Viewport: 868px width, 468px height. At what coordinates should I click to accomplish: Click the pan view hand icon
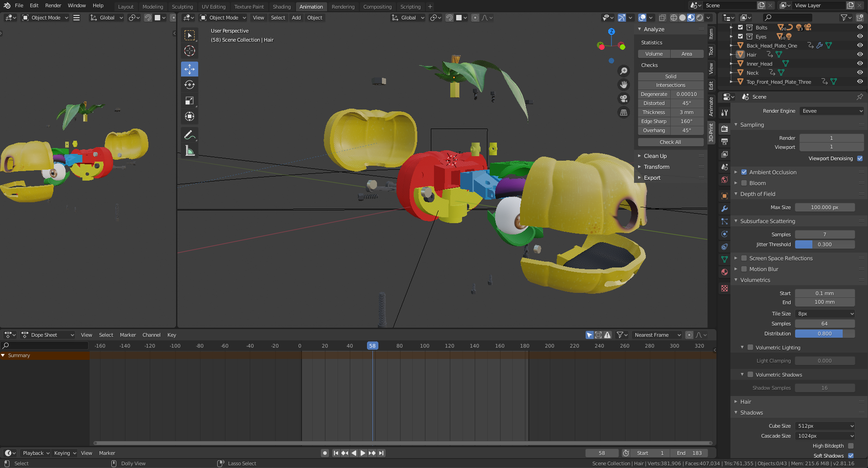pyautogui.click(x=624, y=85)
